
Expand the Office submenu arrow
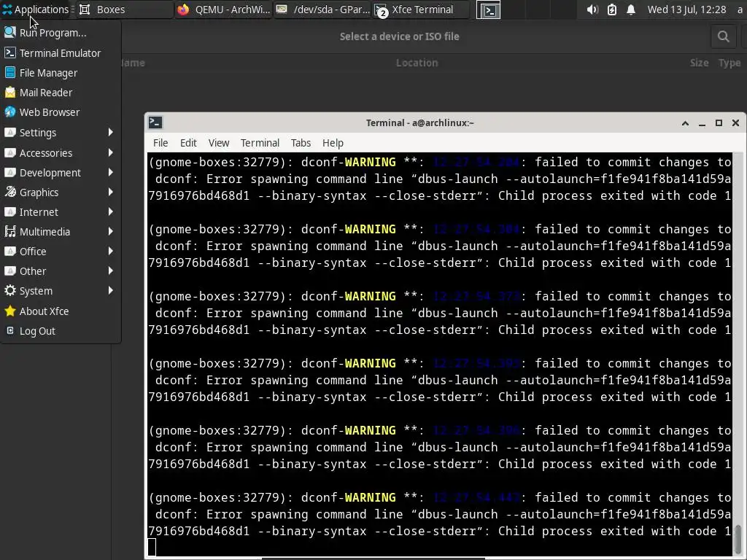[111, 251]
